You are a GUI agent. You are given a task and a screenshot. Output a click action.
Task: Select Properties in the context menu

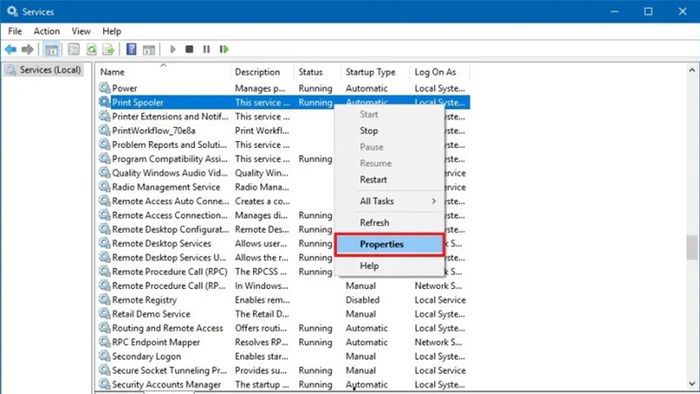[x=389, y=244]
